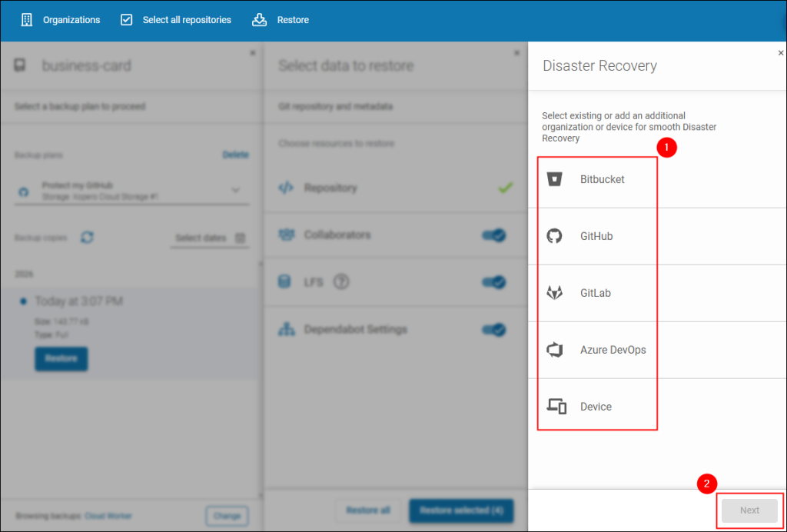Screen dimensions: 787x532
Task: Click the Repository resource row label
Action: [330, 188]
